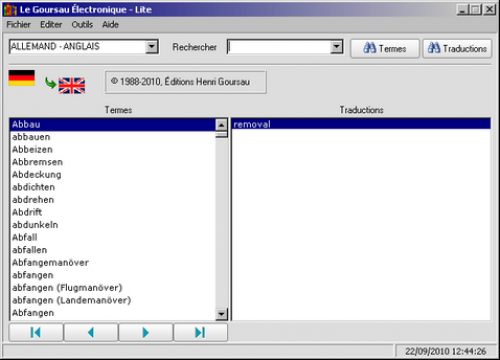Go to the previous term with the left arrow

(x=91, y=332)
